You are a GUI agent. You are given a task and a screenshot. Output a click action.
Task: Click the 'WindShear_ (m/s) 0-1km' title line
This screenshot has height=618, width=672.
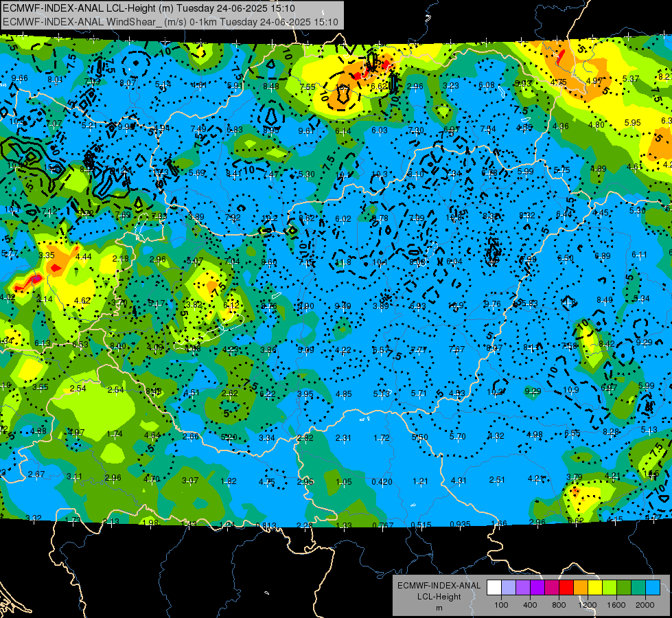[x=170, y=22]
